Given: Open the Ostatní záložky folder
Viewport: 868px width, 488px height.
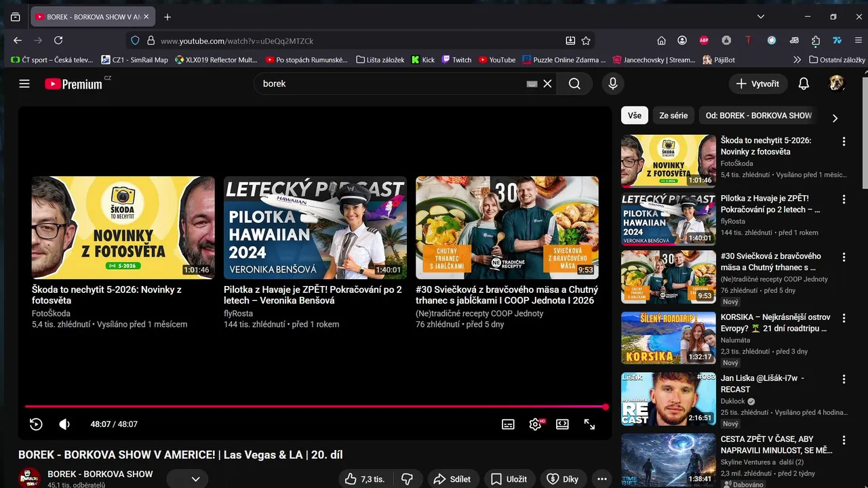Looking at the screenshot, I should click(837, 60).
